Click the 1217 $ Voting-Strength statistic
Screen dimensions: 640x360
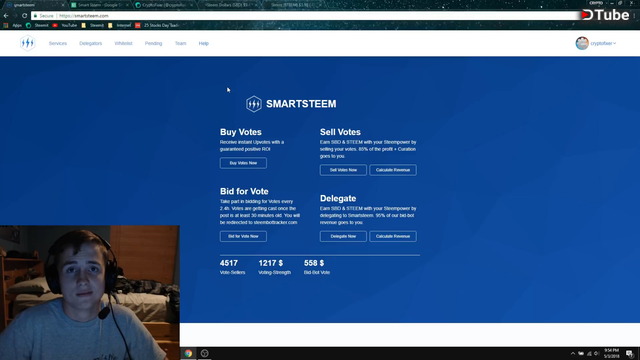click(275, 267)
